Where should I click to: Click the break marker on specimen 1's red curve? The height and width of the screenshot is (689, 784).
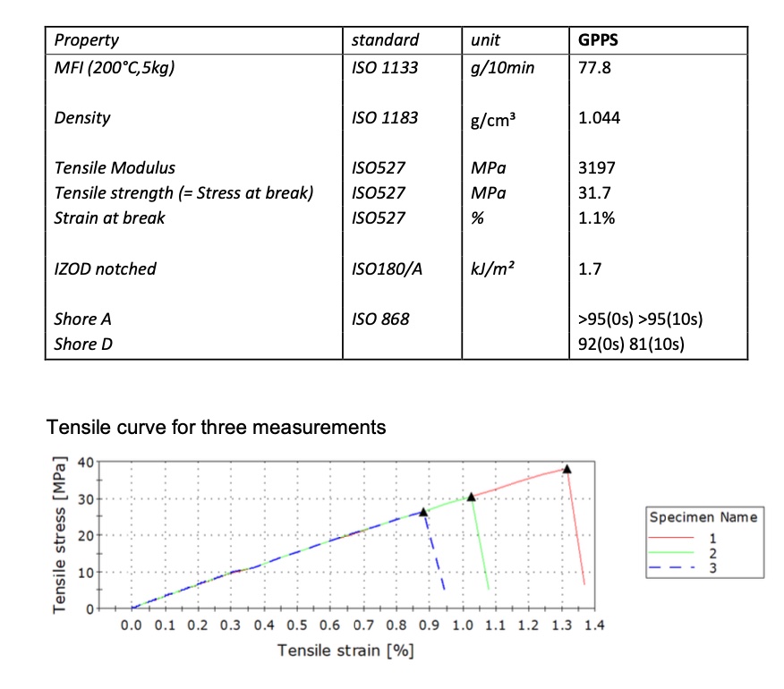567,468
